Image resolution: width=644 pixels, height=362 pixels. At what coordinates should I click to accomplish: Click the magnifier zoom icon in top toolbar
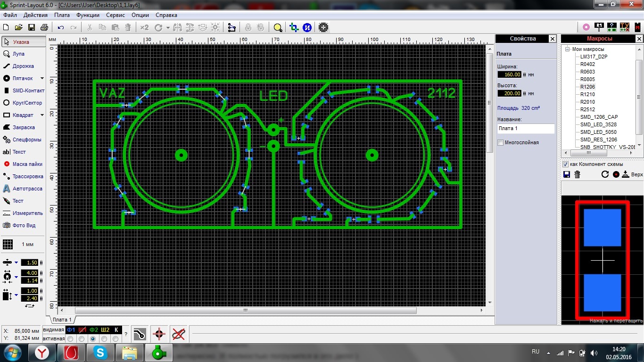pyautogui.click(x=278, y=27)
